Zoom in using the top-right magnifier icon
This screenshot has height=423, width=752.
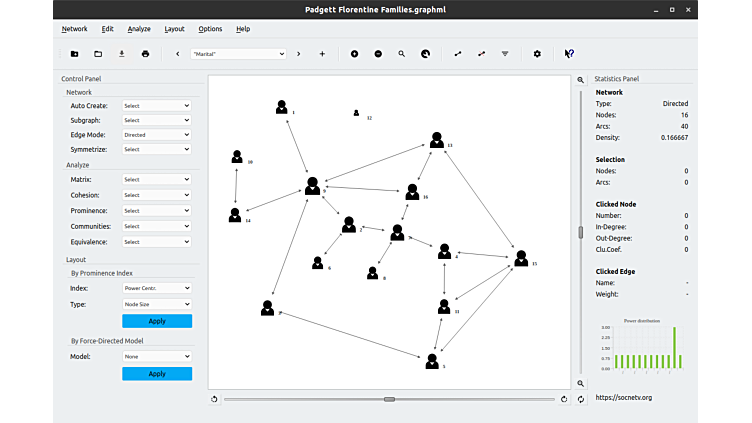581,80
